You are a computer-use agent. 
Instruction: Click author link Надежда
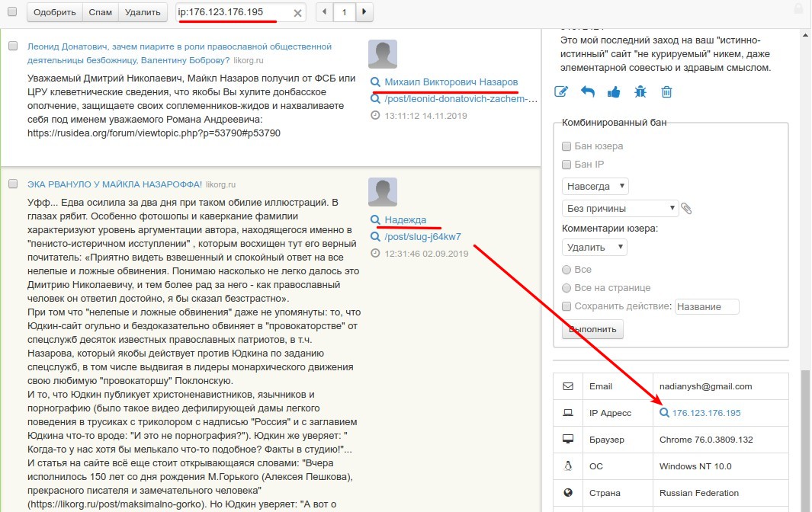[406, 219]
